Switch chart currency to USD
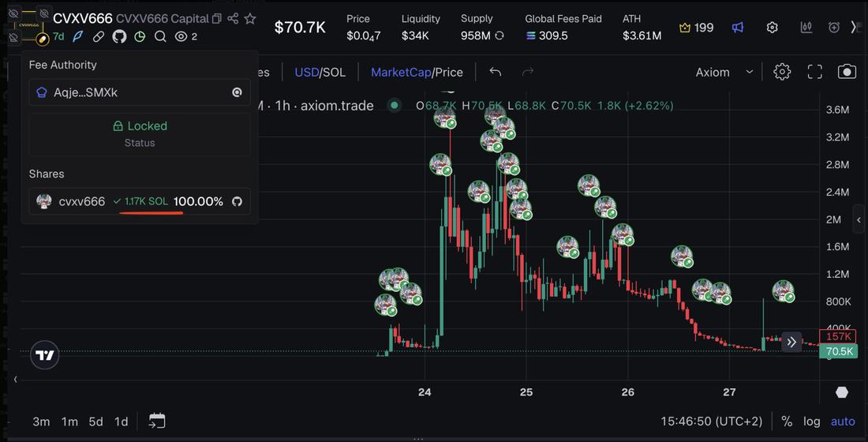The width and height of the screenshot is (868, 442). click(x=307, y=73)
